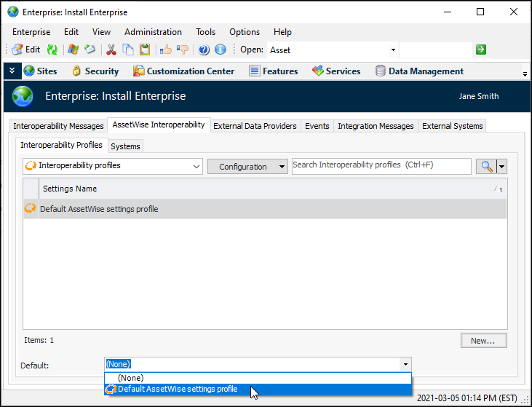
Task: Switch to External Data Providers tab
Action: pos(255,126)
